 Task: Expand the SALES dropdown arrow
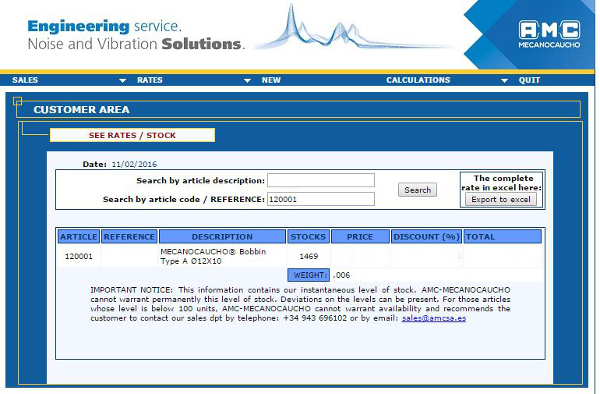pos(122,80)
